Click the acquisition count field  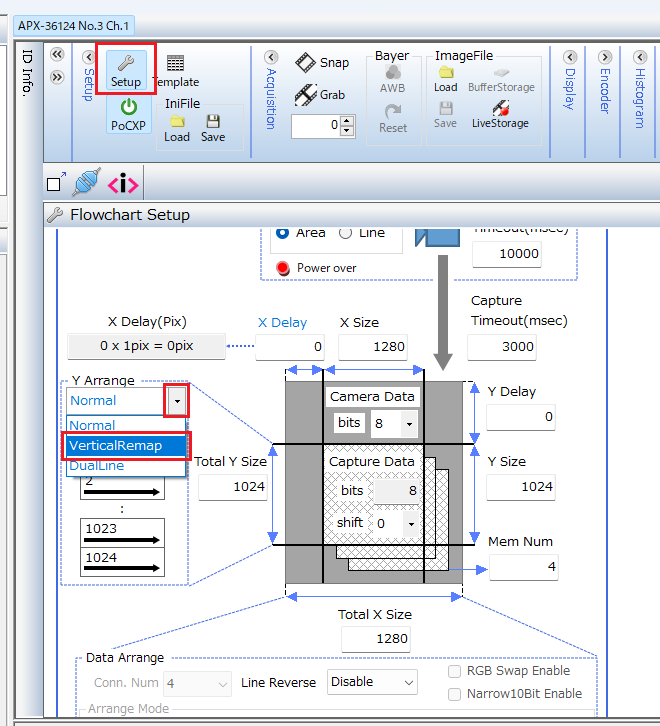pos(317,126)
